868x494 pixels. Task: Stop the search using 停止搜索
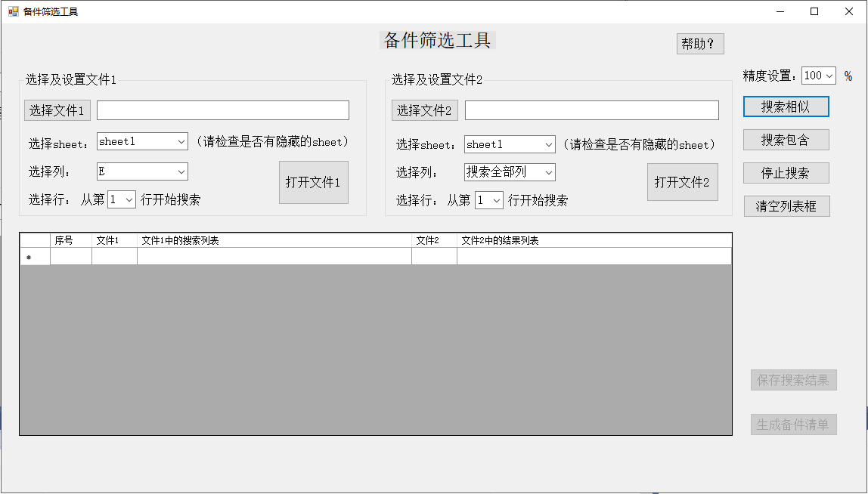coord(786,172)
